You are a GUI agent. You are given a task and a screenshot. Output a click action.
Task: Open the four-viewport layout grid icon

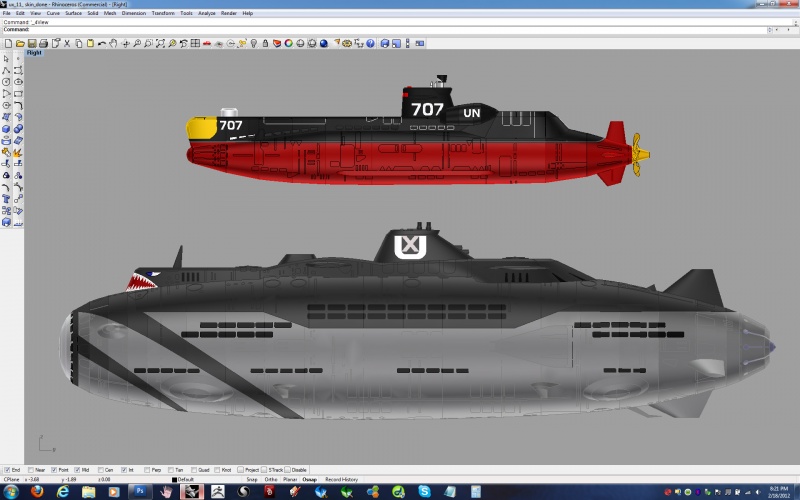[195, 43]
